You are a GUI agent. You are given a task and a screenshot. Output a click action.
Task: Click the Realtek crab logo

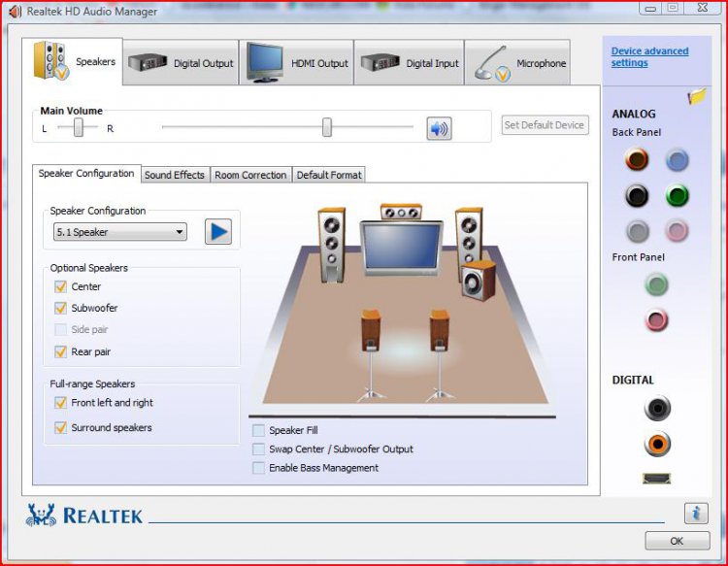41,515
